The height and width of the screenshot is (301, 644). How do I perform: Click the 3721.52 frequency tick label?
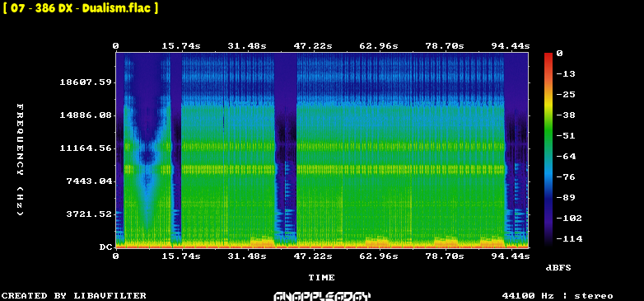coord(89,214)
